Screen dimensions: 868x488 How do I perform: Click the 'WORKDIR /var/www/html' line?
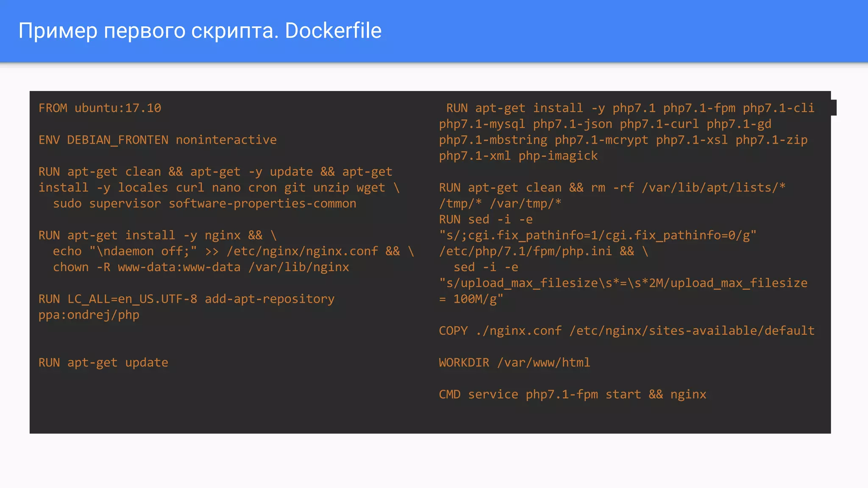(515, 363)
